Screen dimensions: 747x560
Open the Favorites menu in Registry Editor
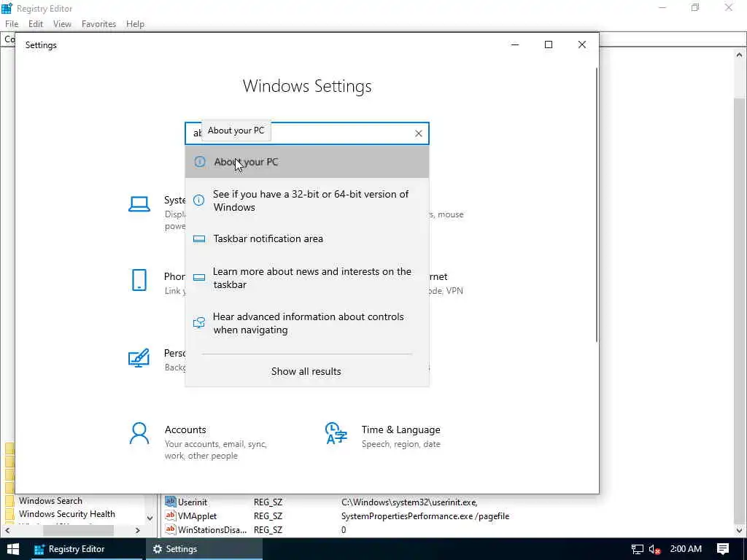[98, 24]
